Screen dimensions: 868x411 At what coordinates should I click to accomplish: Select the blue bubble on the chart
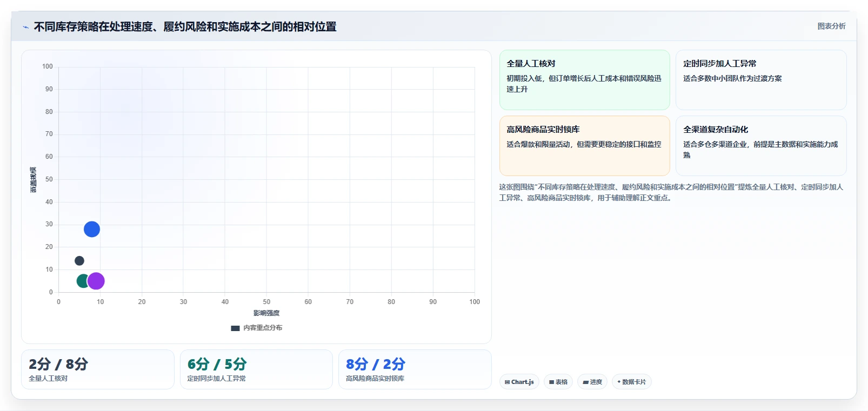coord(92,230)
